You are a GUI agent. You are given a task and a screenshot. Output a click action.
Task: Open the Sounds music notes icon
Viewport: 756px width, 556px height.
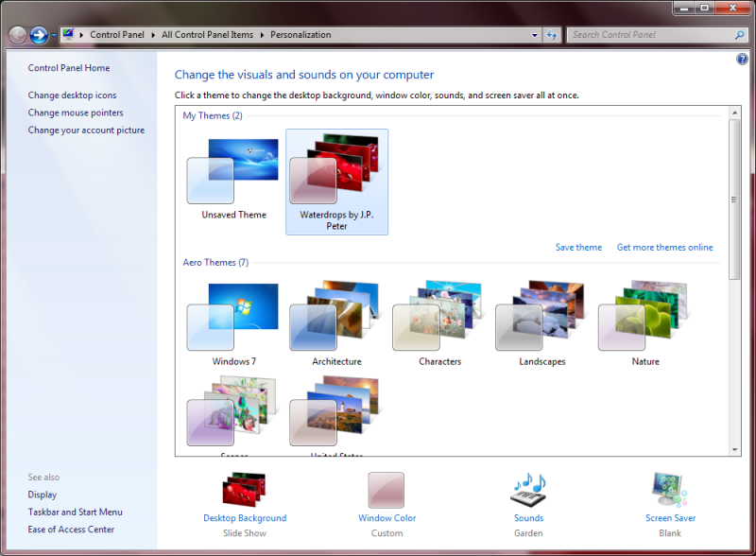click(x=528, y=490)
